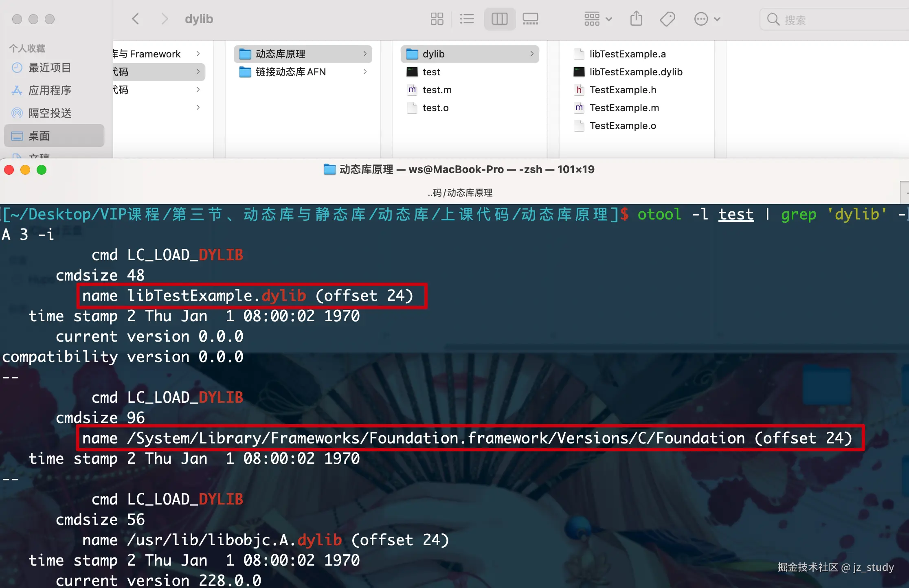Select the libTestExample.dylib file
This screenshot has width=909, height=588.
[x=635, y=72]
